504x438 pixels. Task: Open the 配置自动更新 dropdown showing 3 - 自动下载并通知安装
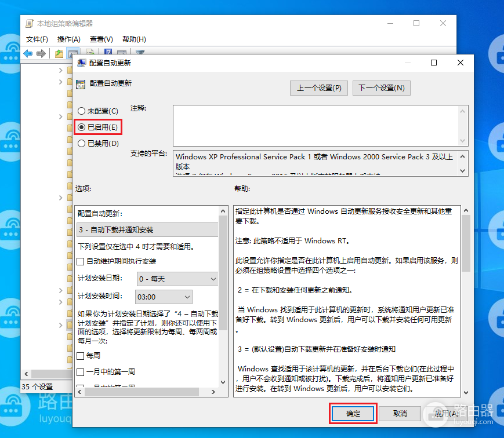pos(147,229)
